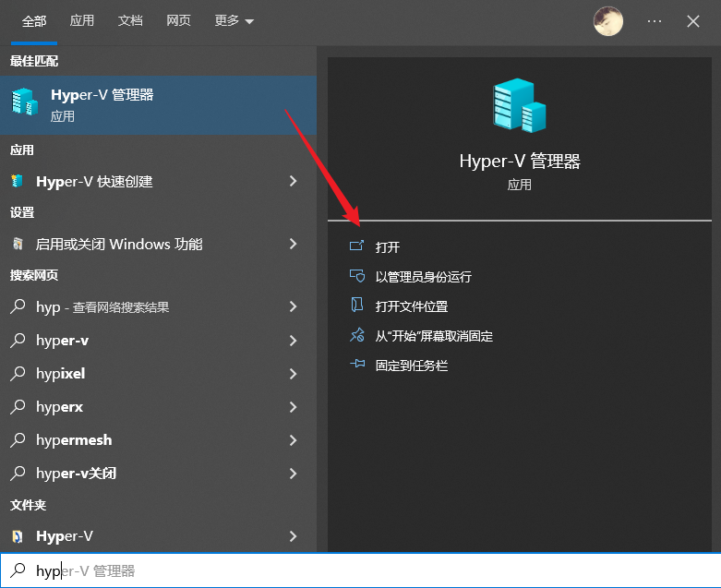721x588 pixels.
Task: Select the hyperx web suggestion
Action: 158,407
